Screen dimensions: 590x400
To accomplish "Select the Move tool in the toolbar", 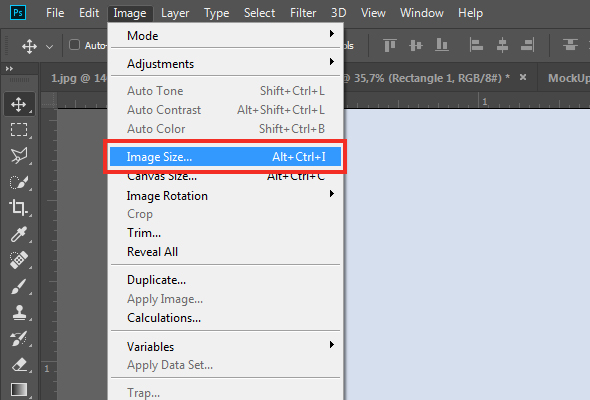I will pyautogui.click(x=19, y=104).
